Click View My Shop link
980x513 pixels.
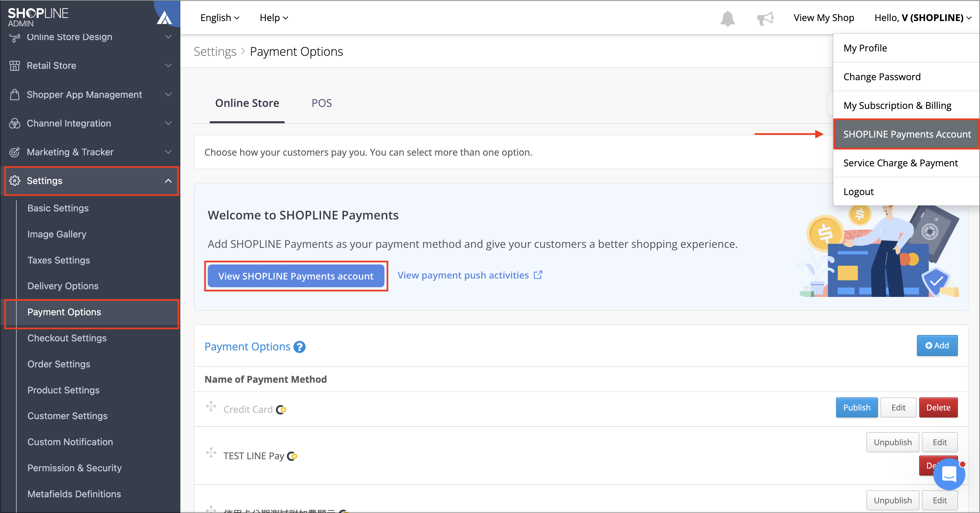[x=824, y=18]
